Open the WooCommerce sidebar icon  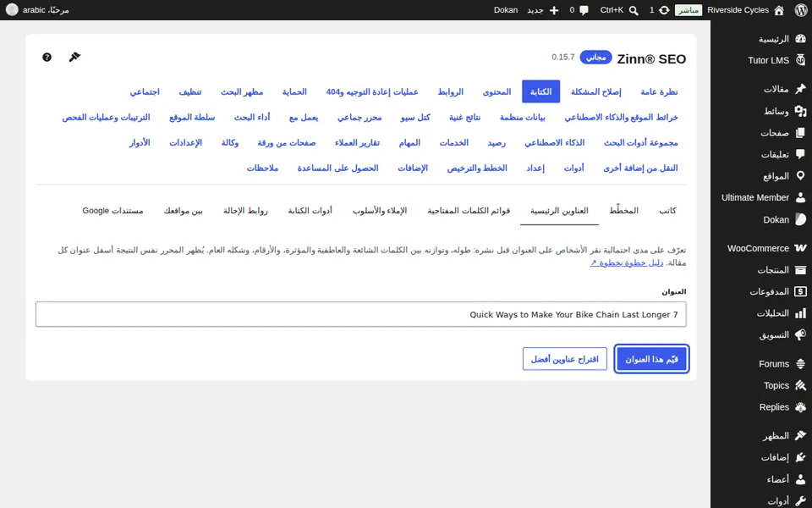coord(801,248)
